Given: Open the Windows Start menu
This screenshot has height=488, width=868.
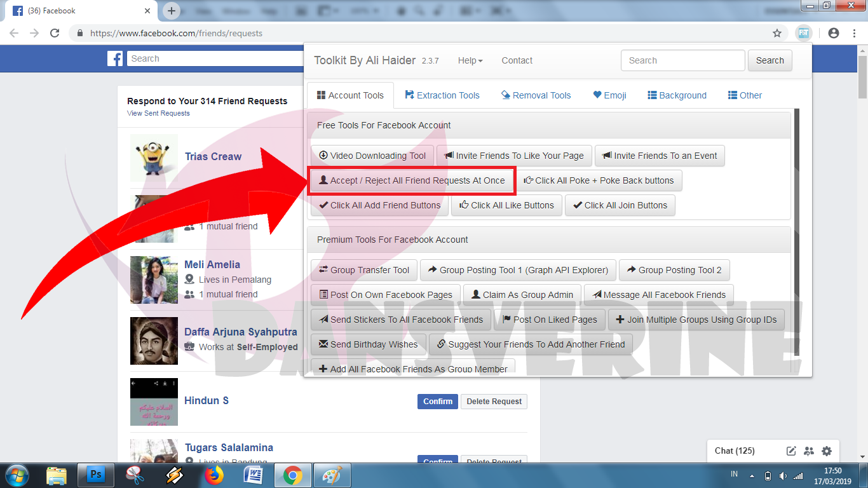Looking at the screenshot, I should coord(16,475).
